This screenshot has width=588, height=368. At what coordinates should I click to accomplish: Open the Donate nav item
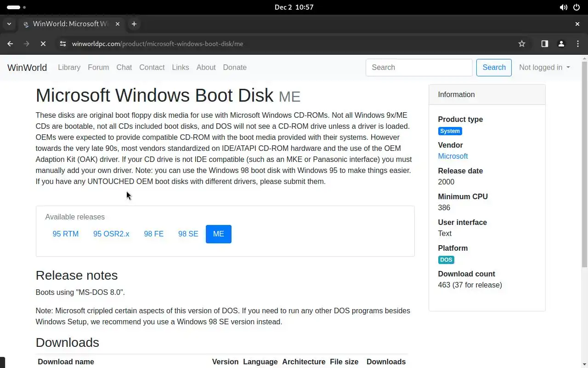click(235, 67)
